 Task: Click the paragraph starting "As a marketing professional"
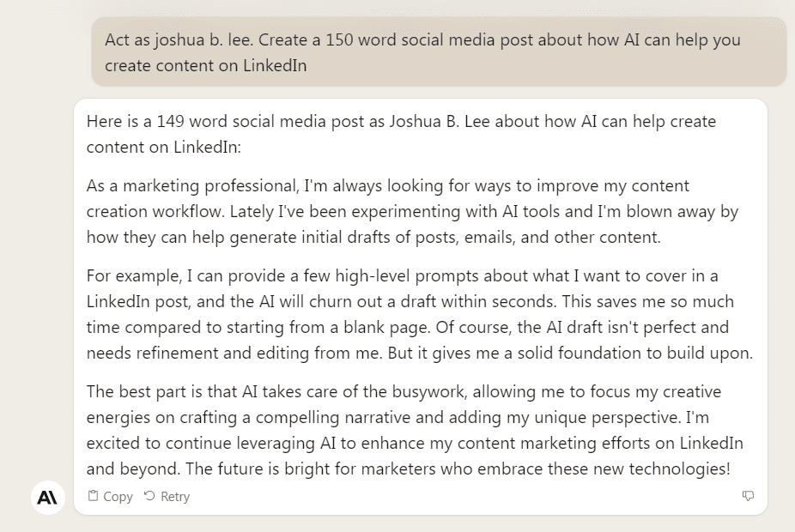[x=412, y=212]
